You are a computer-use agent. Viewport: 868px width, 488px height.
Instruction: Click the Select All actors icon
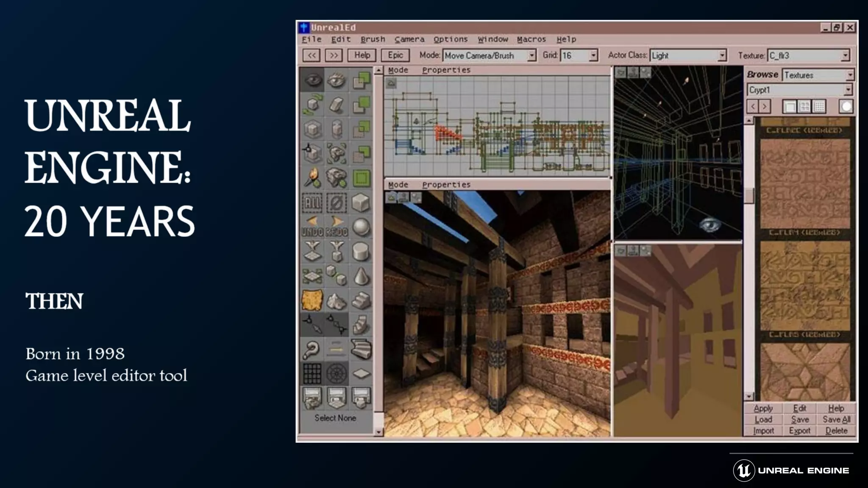pos(312,202)
